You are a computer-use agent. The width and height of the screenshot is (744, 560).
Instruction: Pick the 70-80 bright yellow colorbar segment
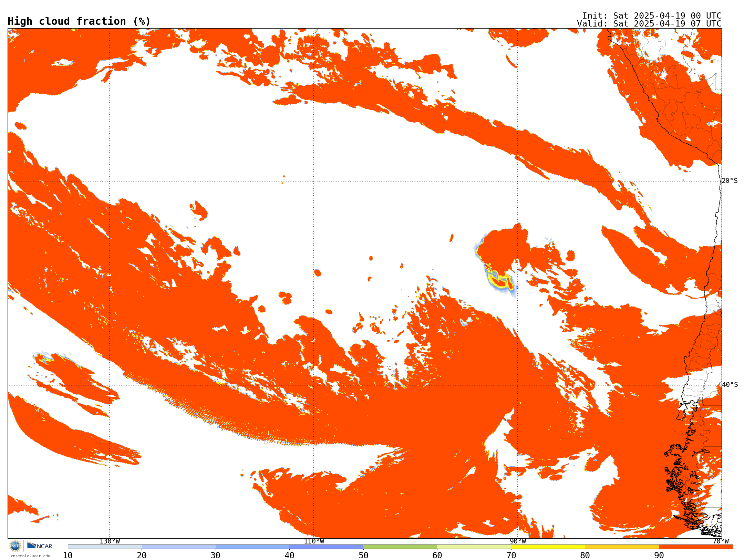point(548,547)
